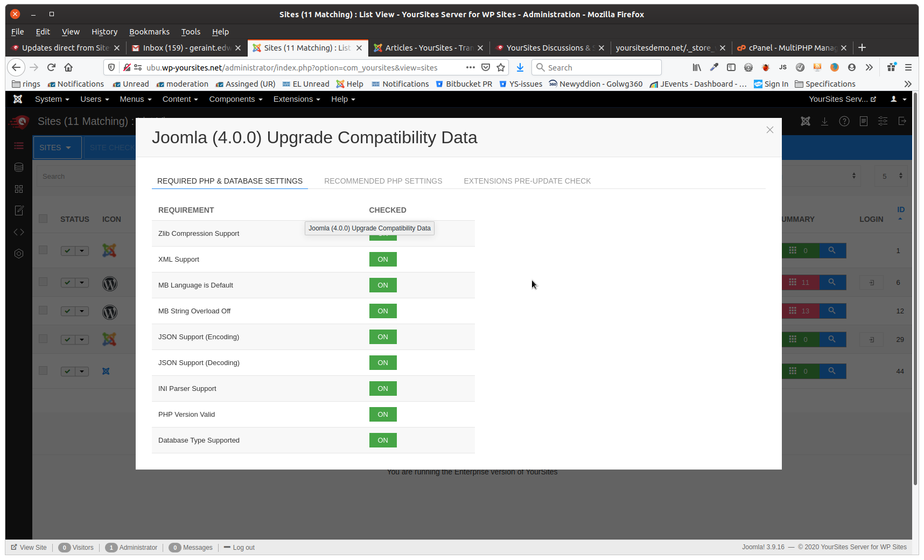Bookmark this page with star icon
The image size is (924, 560).
pos(501,67)
